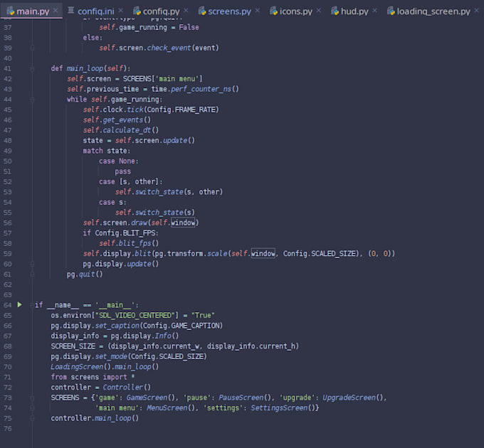Click the Python file icon on config.py tab

click(137, 11)
